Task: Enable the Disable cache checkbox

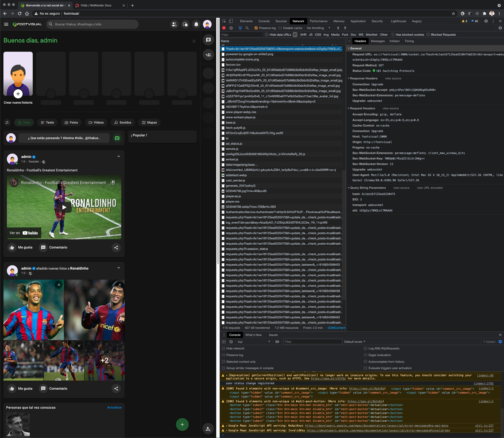Action: point(280,28)
